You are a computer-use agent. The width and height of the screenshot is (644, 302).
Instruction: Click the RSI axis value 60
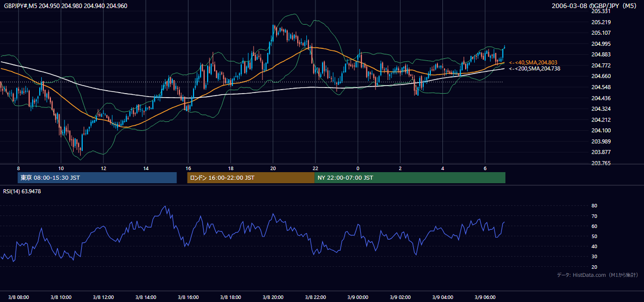click(x=594, y=226)
